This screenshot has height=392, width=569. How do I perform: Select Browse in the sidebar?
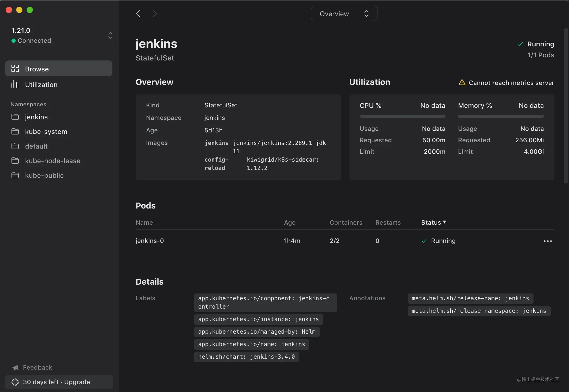click(x=59, y=69)
